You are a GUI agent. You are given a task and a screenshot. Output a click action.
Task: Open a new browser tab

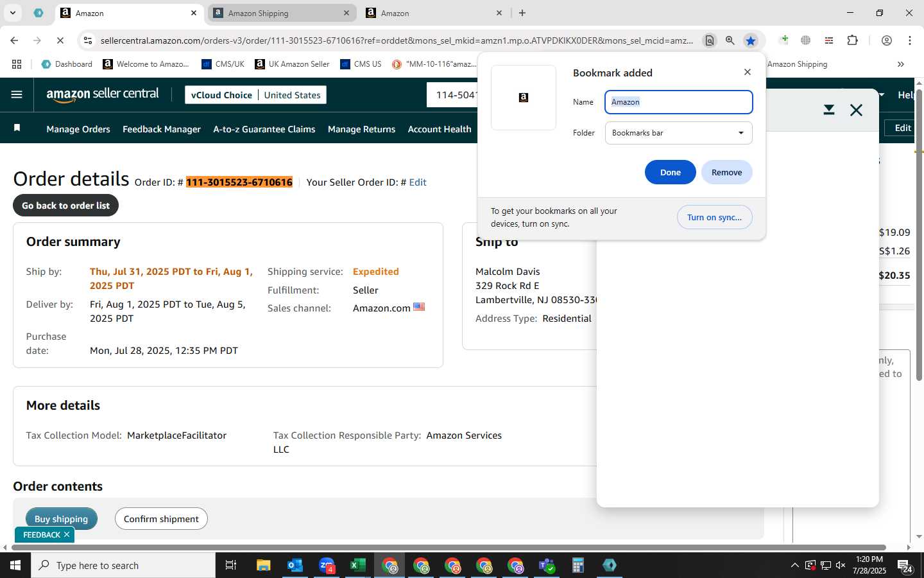click(x=522, y=13)
